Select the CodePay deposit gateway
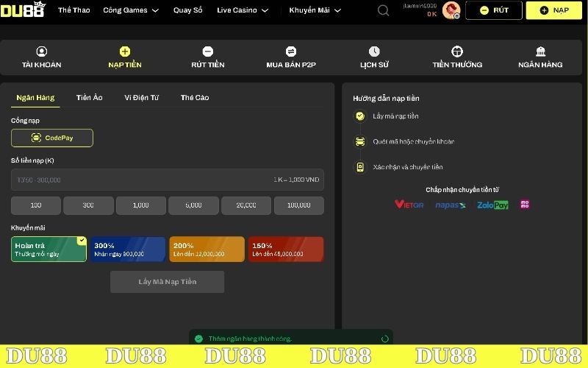Screen dimensions: 588x368 (52, 138)
